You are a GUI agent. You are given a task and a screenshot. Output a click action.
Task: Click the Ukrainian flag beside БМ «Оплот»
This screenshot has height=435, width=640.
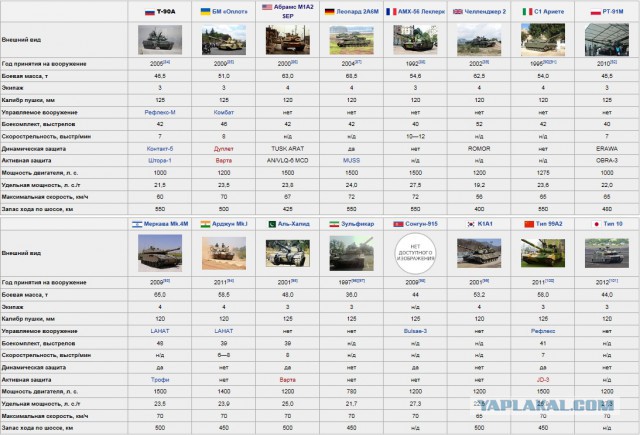(205, 12)
